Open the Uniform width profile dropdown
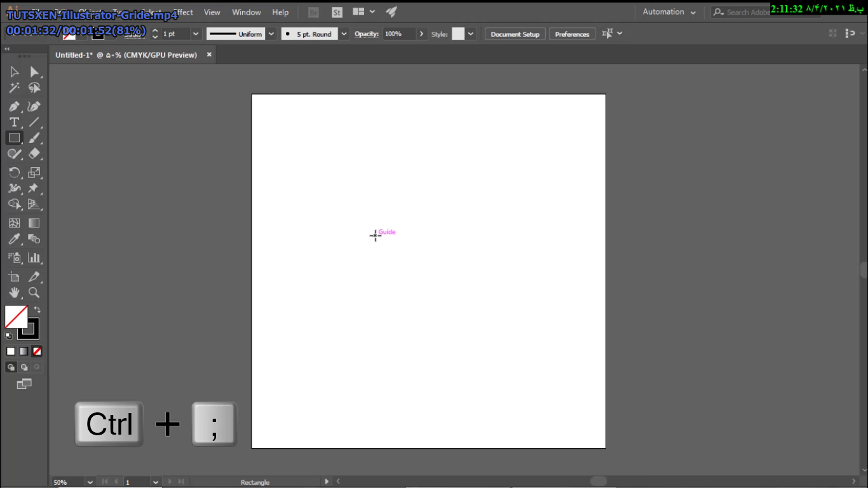Viewport: 868px width, 488px height. coord(271,34)
